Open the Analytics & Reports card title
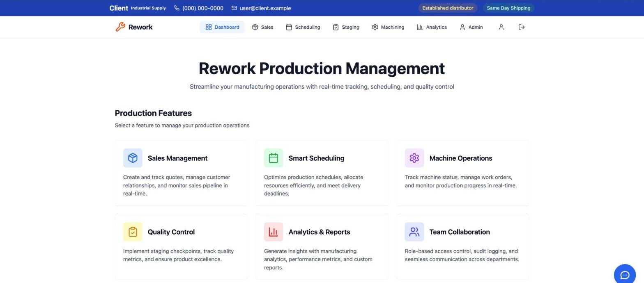Viewport: 644px width, 283px height. click(319, 232)
